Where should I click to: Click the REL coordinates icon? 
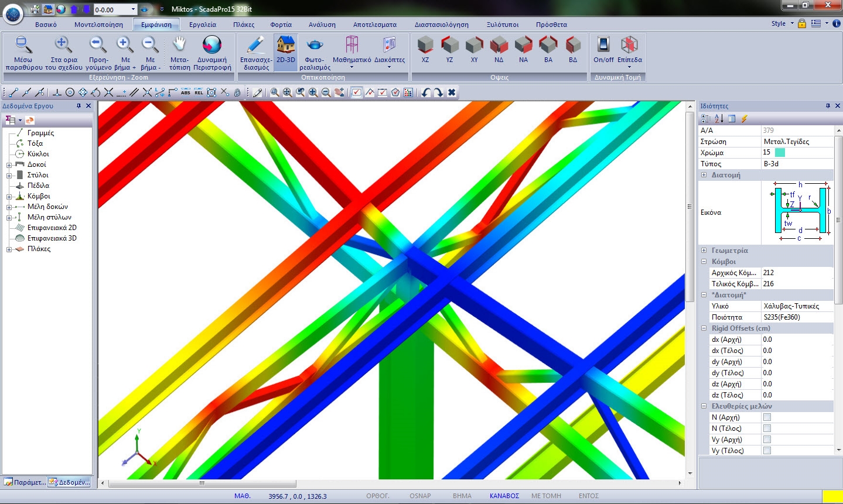199,92
